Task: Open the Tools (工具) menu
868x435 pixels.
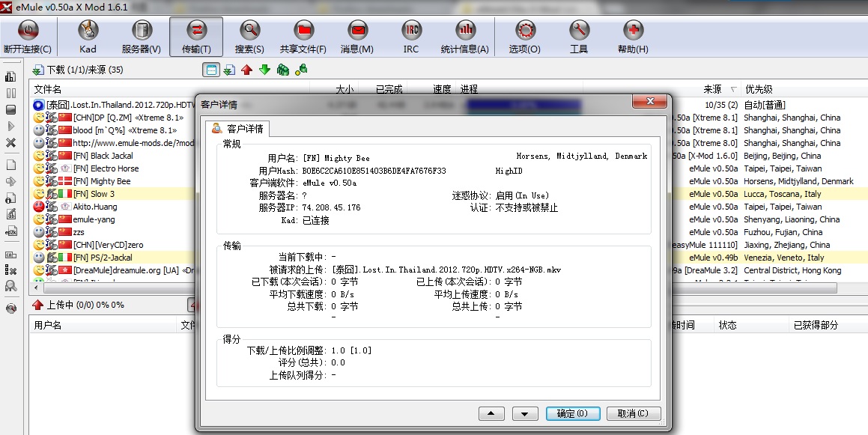Action: coord(579,37)
